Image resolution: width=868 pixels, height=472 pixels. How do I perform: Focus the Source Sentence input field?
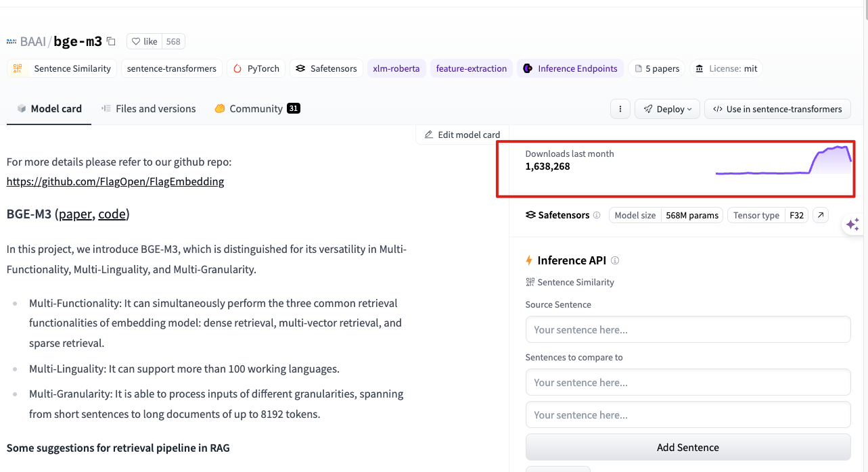(687, 330)
